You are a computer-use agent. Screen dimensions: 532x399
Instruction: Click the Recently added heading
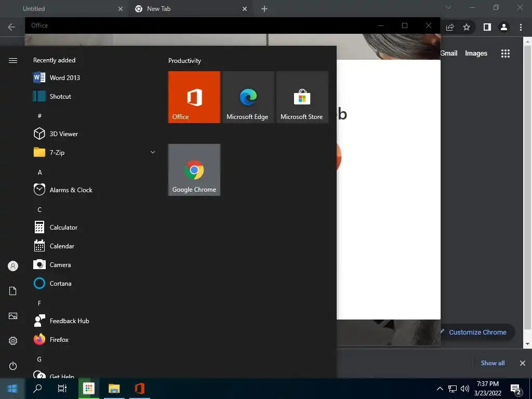[x=54, y=60]
